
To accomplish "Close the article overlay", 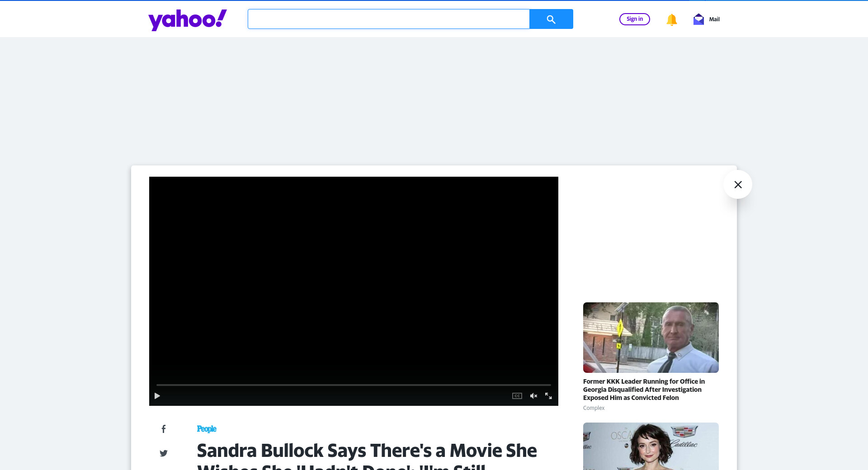I will pyautogui.click(x=737, y=184).
